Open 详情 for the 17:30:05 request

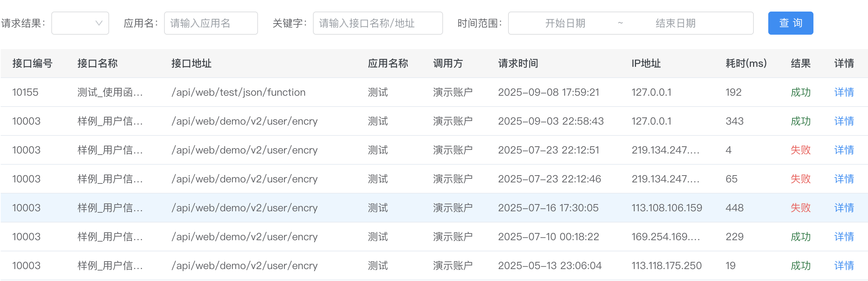click(x=844, y=208)
